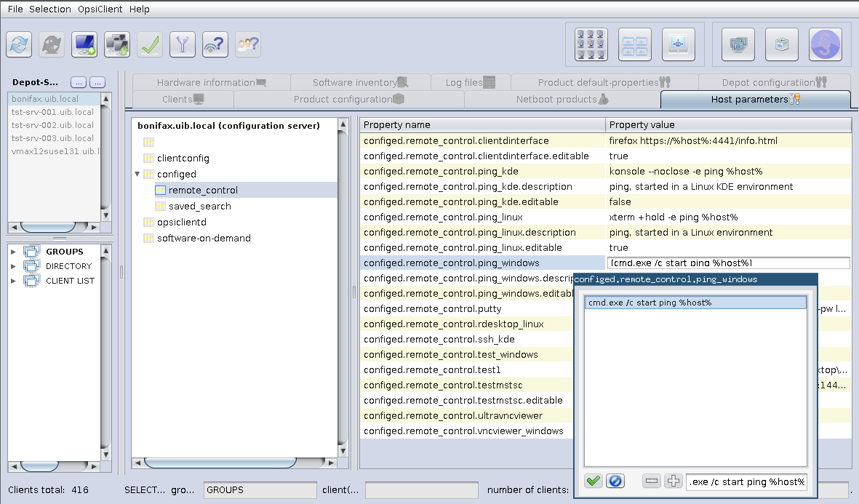Screen dimensions: 859x504
Task: Click the first Depot-S... ellipsis button
Action: point(79,82)
